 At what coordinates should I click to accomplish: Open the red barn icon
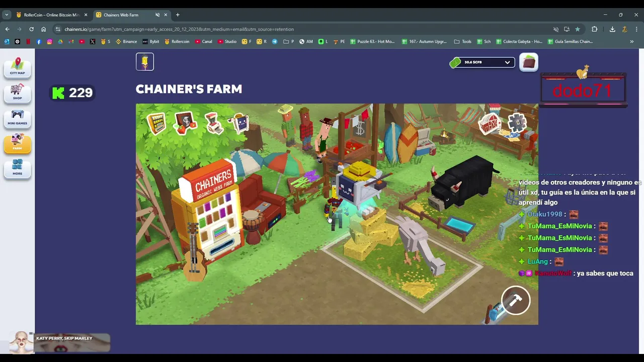pyautogui.click(x=490, y=124)
